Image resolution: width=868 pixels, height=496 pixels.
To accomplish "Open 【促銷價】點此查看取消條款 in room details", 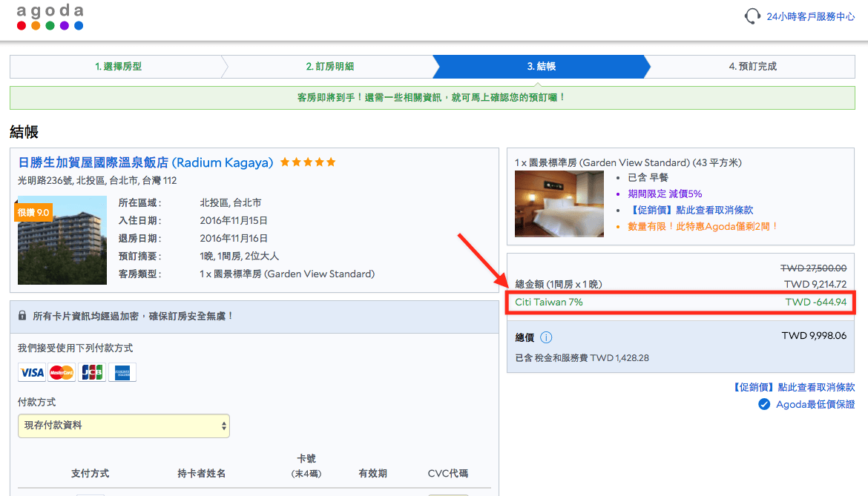I will tap(690, 210).
